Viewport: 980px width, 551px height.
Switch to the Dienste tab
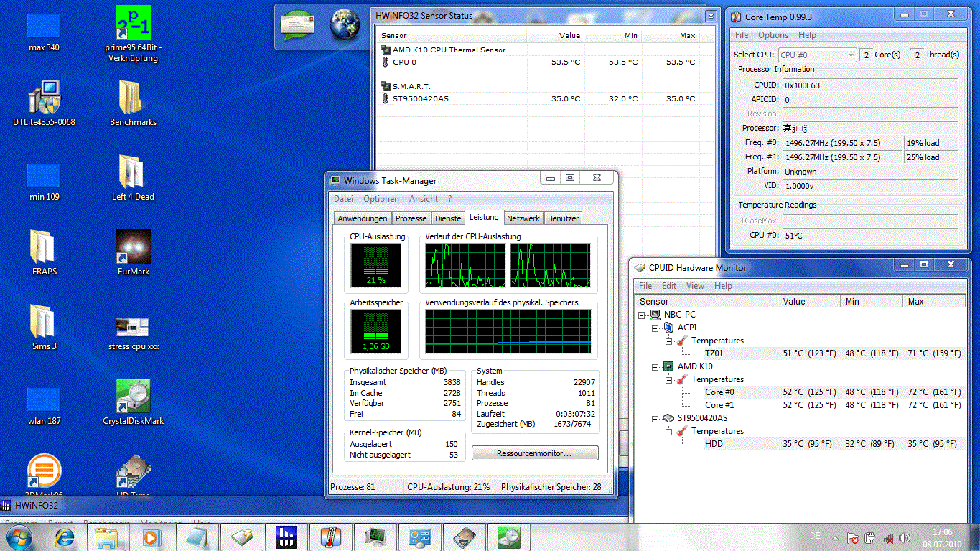pyautogui.click(x=448, y=218)
